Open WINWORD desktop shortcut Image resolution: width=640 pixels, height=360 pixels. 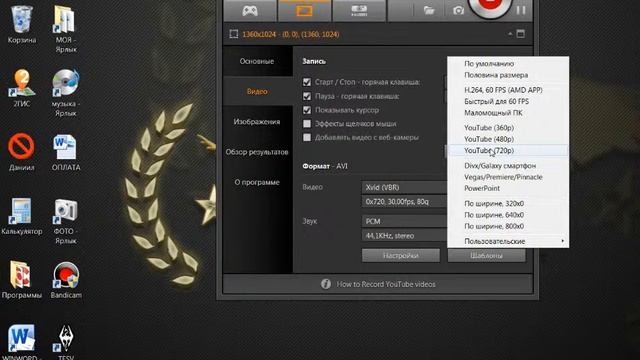22,342
